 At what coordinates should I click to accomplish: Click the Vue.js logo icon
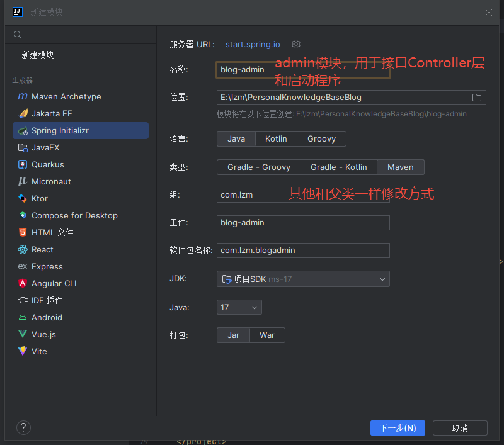[23, 334]
